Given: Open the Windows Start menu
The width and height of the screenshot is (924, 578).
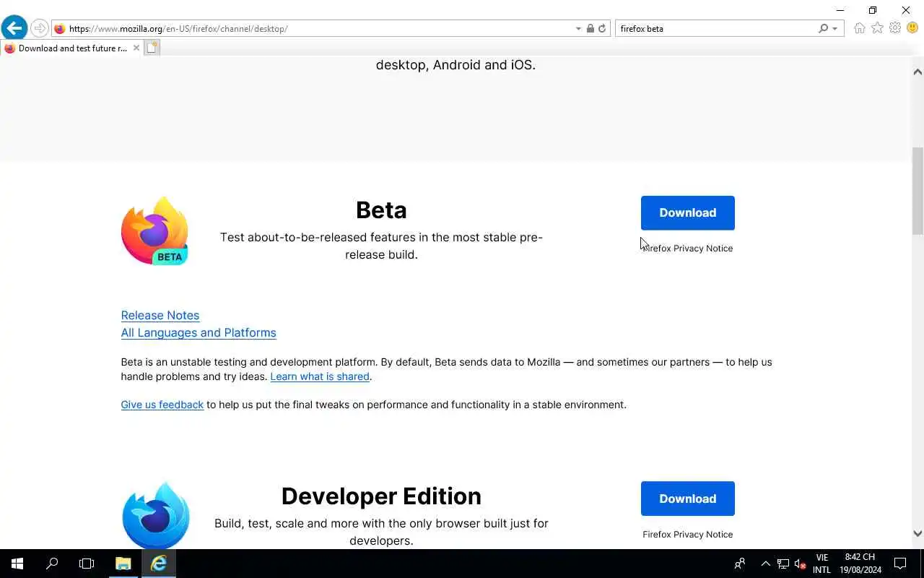Looking at the screenshot, I should tap(17, 564).
